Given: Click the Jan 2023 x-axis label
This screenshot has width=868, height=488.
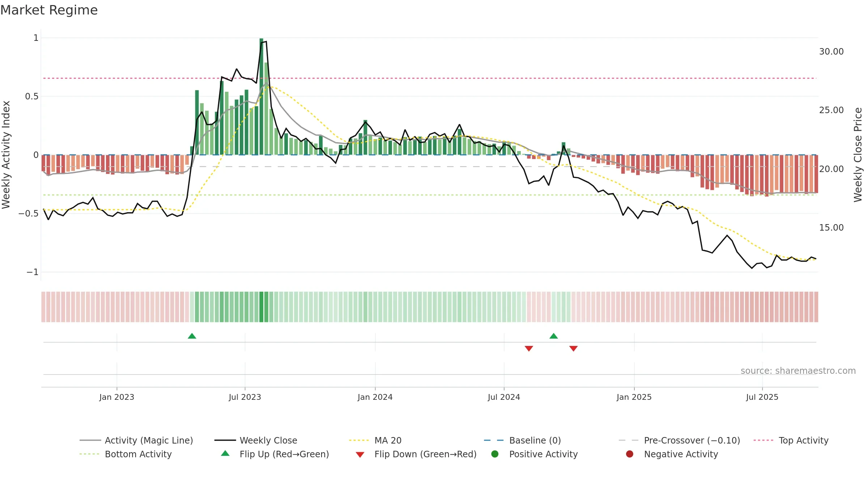Looking at the screenshot, I should tap(117, 397).
